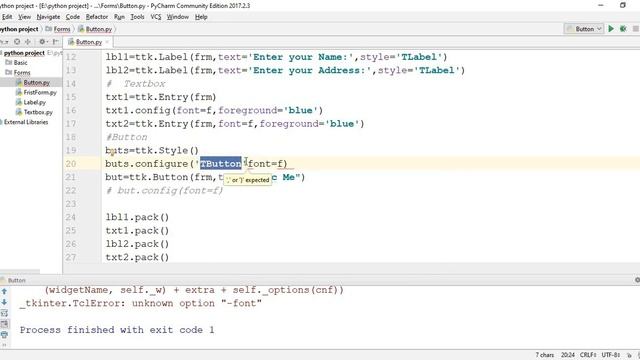
Task: Select Label.py in the project tree
Action: (x=35, y=102)
